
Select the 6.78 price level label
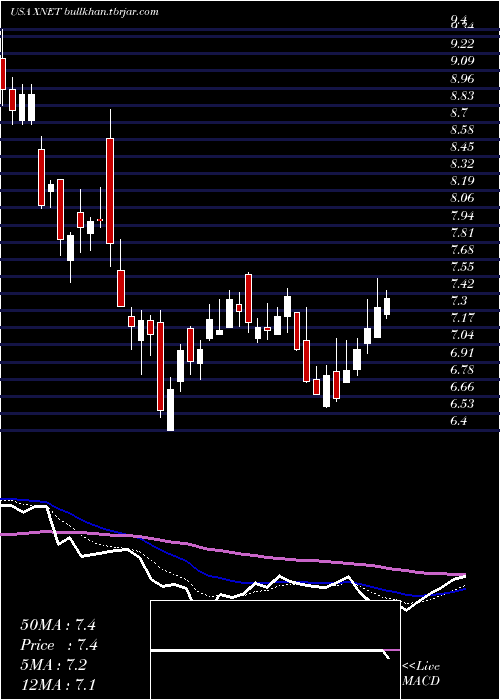[462, 370]
